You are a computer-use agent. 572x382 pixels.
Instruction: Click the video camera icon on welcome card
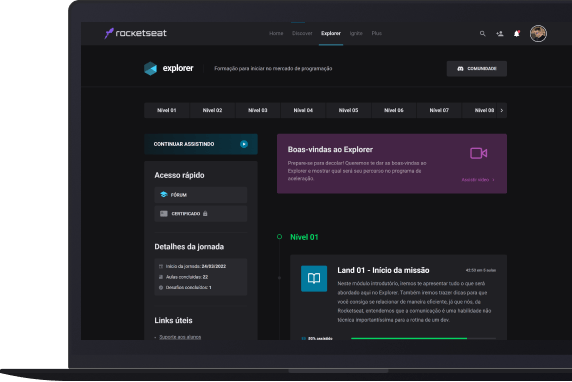(478, 153)
